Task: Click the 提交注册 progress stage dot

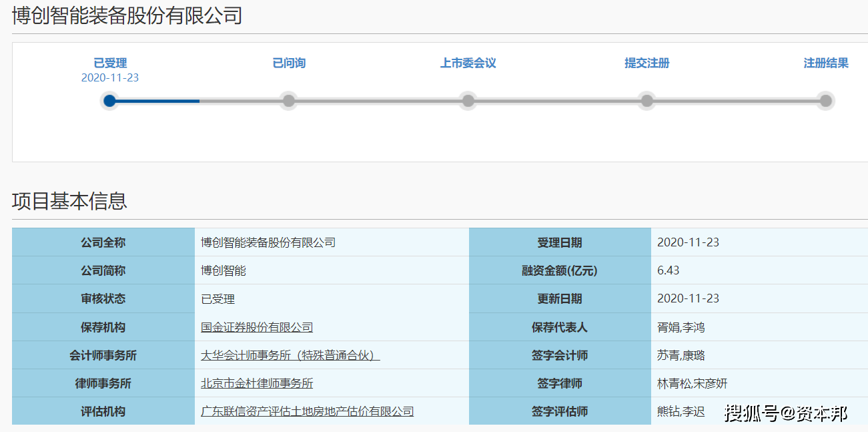Action: pos(646,101)
